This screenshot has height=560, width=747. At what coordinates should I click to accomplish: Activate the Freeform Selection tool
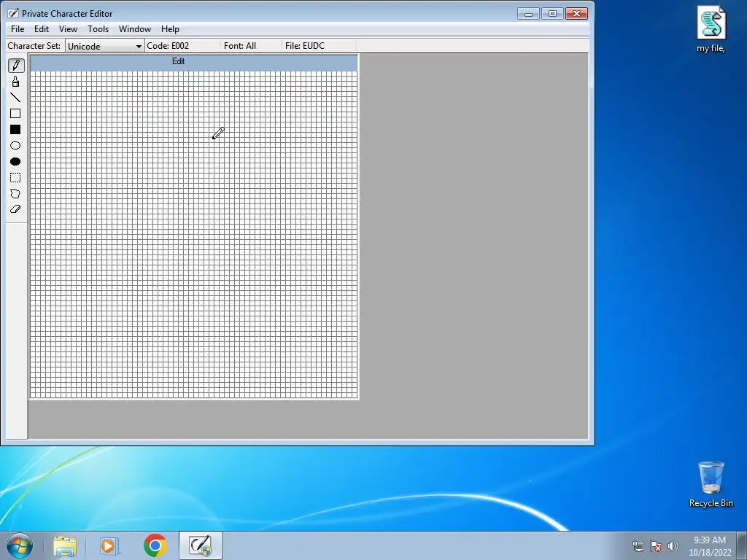15,194
